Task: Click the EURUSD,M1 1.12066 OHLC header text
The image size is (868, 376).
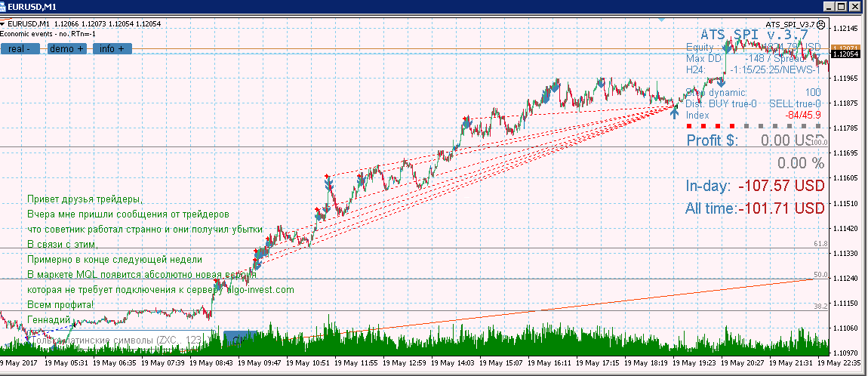Action: [x=85, y=24]
